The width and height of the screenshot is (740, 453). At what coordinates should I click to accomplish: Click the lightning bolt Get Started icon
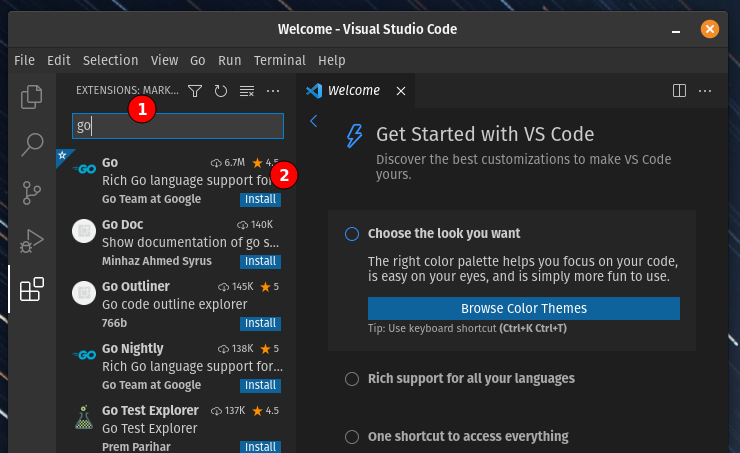(355, 136)
